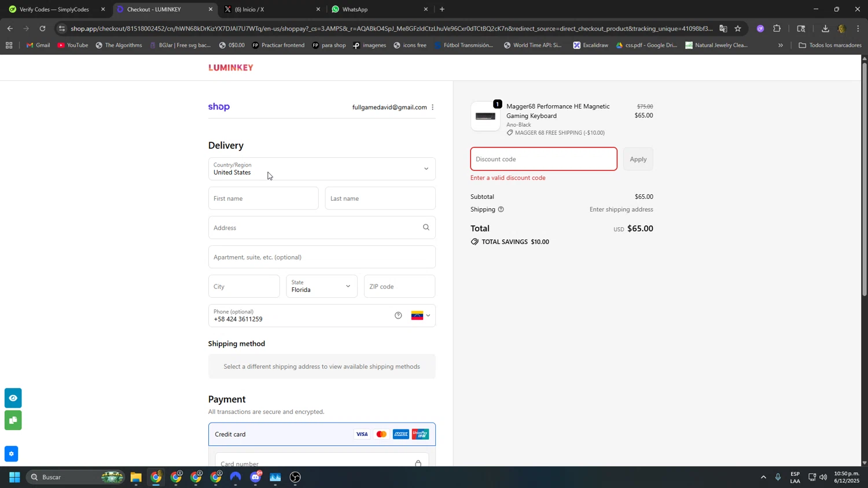Click the Discount code field
Screen dimensions: 868x488
(x=543, y=159)
